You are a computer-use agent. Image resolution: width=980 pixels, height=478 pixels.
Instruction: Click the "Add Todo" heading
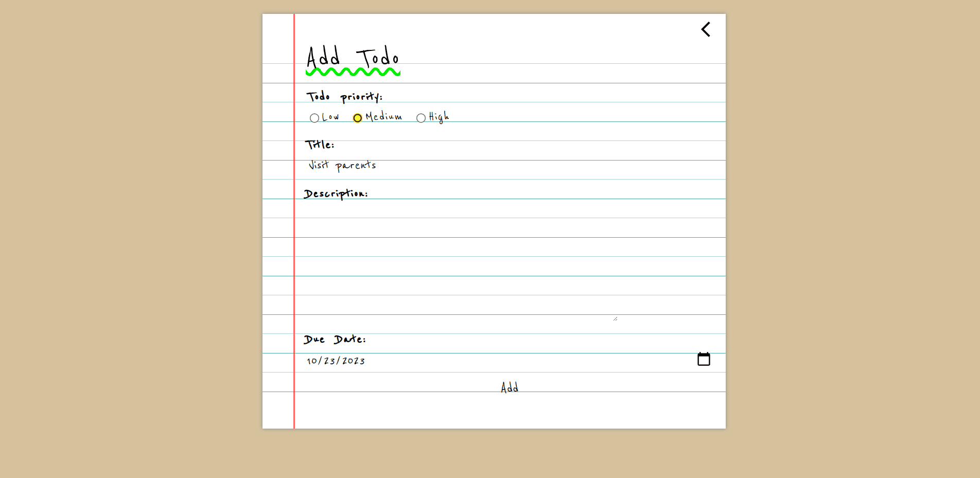coord(353,57)
